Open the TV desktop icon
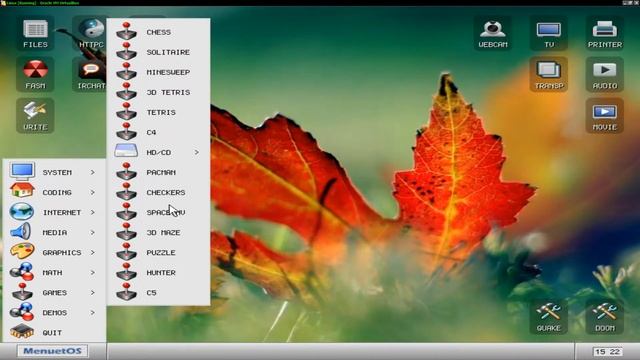The width and height of the screenshot is (640, 360). click(x=549, y=33)
